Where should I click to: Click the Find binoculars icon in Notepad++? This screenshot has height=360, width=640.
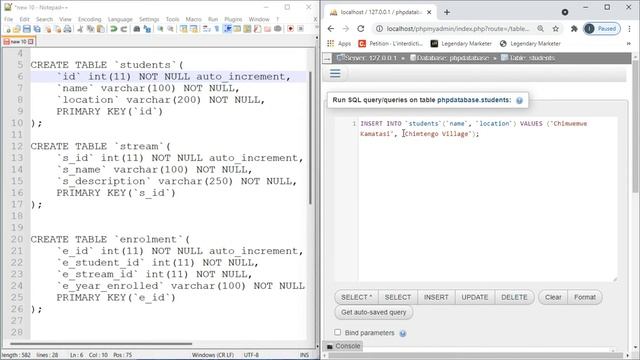[137, 29]
